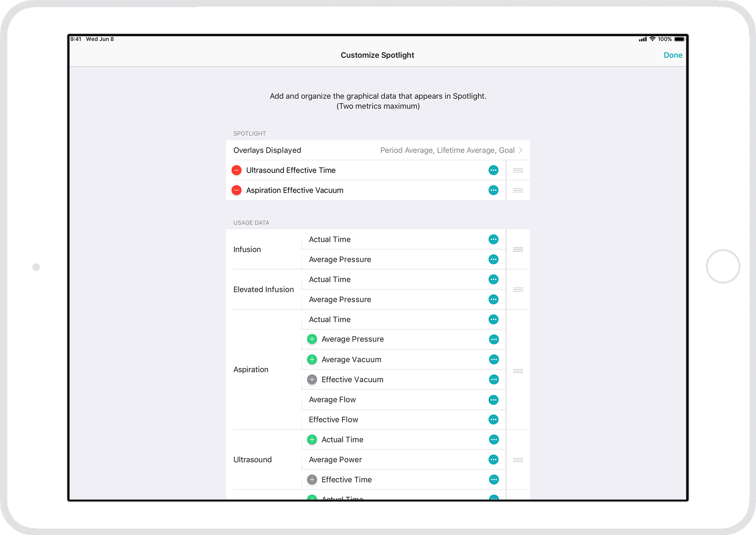Open more options for Ultrasound Average Power
Screen dimensions: 756x535
[493, 460]
